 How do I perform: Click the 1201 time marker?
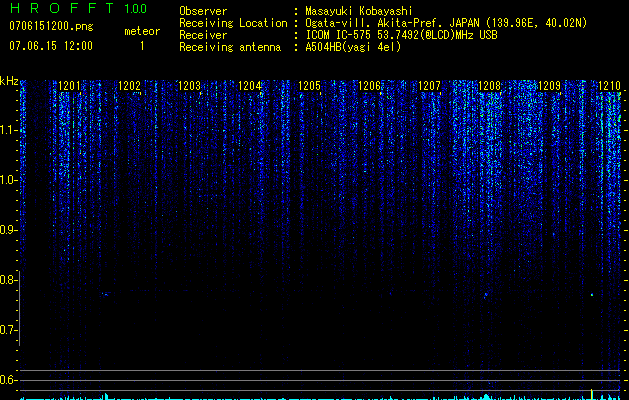(x=69, y=85)
